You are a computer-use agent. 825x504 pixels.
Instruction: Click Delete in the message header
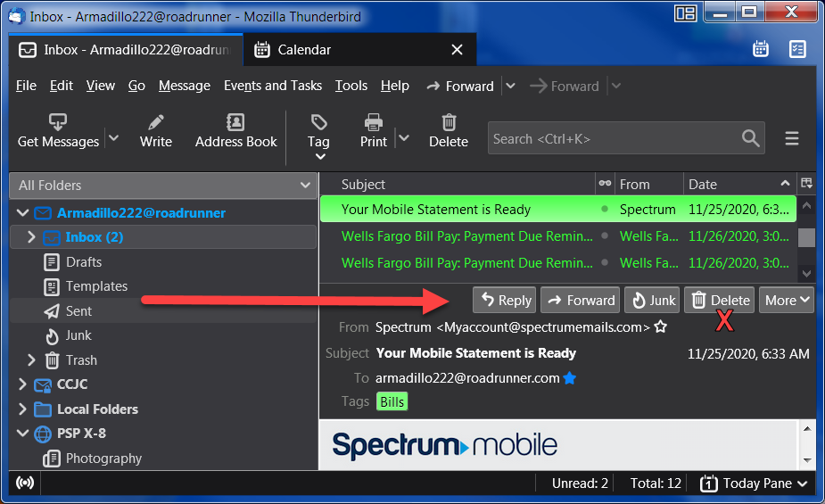[x=719, y=300]
